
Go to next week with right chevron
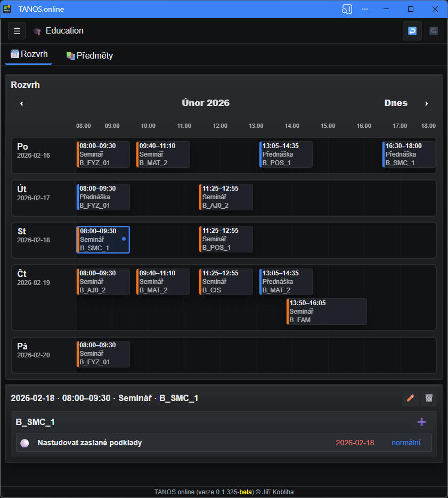[x=426, y=103]
